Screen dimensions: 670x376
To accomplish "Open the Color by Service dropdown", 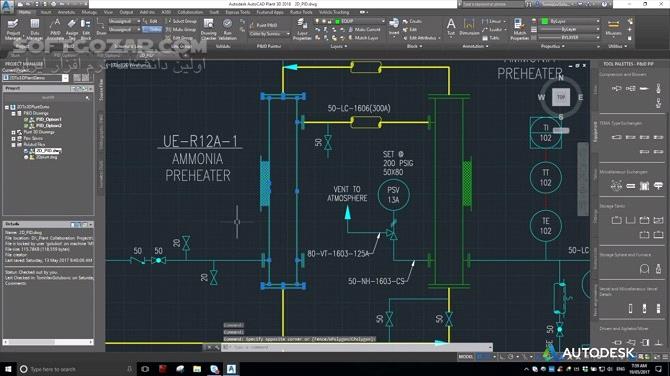I will (269, 33).
